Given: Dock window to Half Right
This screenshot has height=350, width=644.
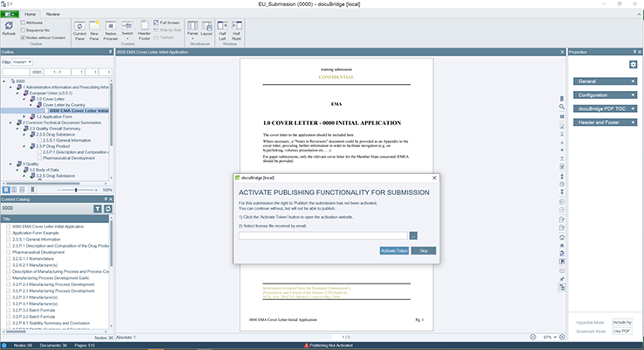Looking at the screenshot, I should pos(237,31).
